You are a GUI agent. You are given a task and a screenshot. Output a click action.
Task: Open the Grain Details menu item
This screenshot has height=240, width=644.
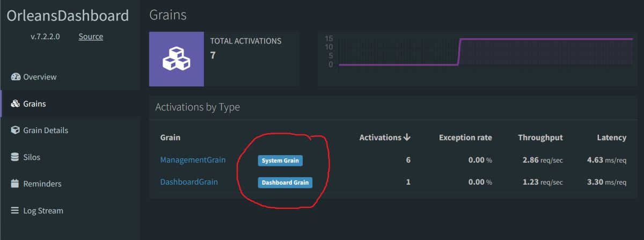tap(70, 130)
